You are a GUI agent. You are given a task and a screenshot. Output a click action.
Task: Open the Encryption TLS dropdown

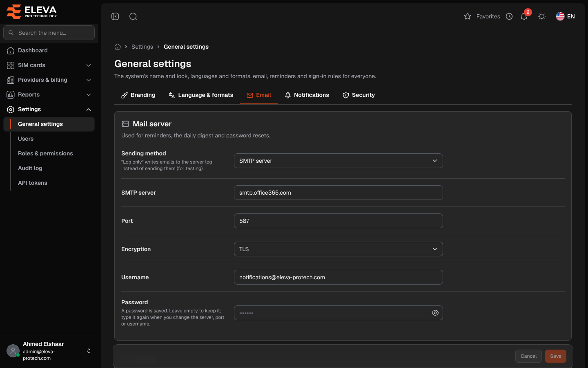point(338,249)
